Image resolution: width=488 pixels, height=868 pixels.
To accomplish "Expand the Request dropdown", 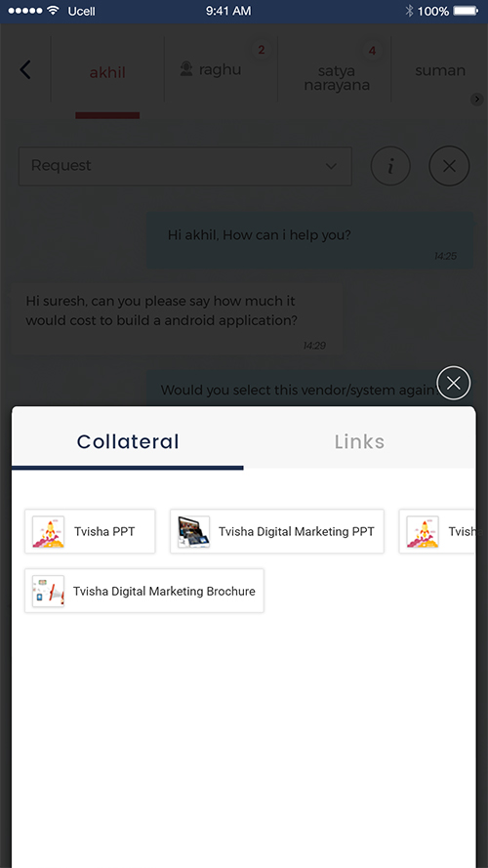I will 185,166.
